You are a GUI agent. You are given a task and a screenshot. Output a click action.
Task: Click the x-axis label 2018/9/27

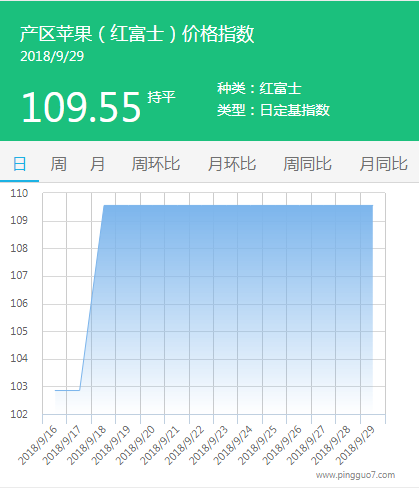307,445
